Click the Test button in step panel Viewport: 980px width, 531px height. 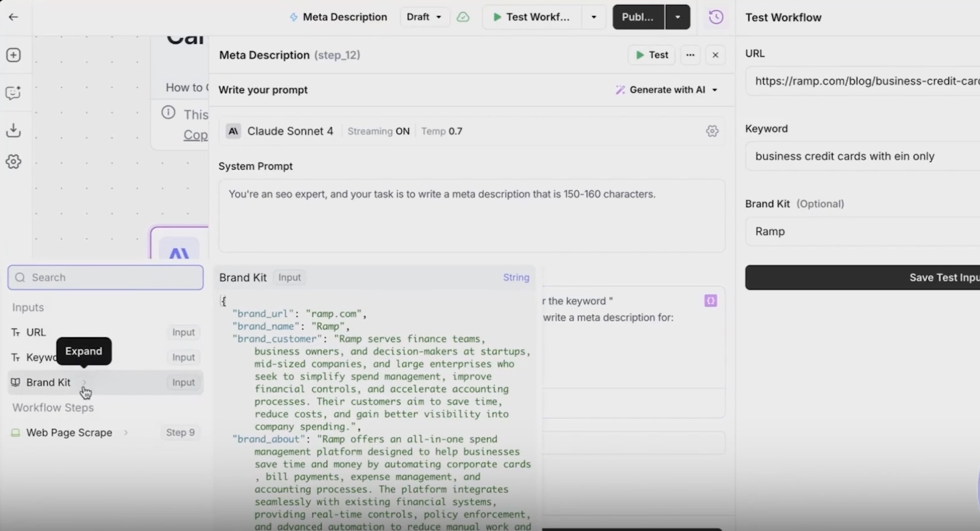[x=652, y=55]
